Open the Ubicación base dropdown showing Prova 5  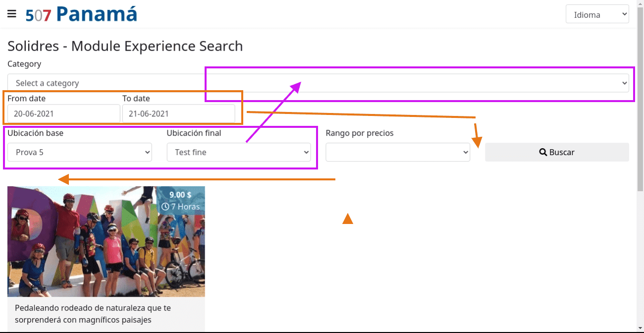pyautogui.click(x=79, y=152)
